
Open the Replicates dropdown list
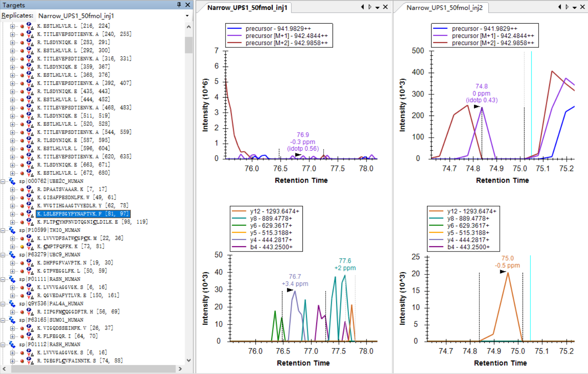[187, 16]
